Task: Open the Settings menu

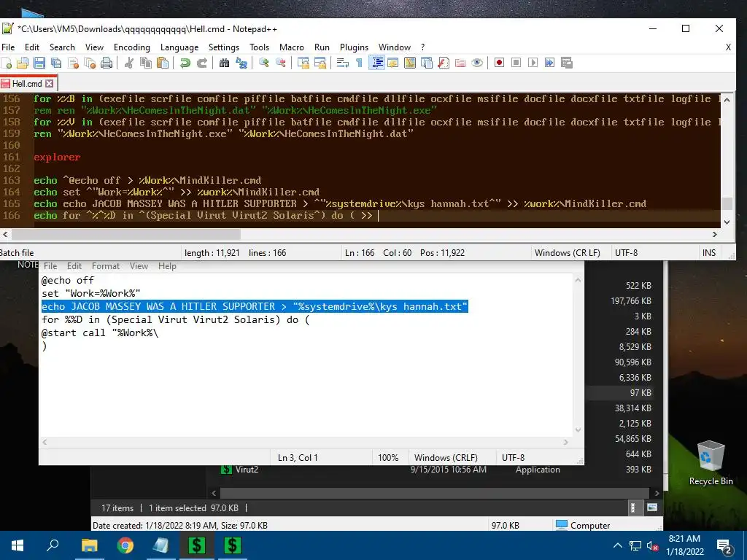Action: click(223, 47)
